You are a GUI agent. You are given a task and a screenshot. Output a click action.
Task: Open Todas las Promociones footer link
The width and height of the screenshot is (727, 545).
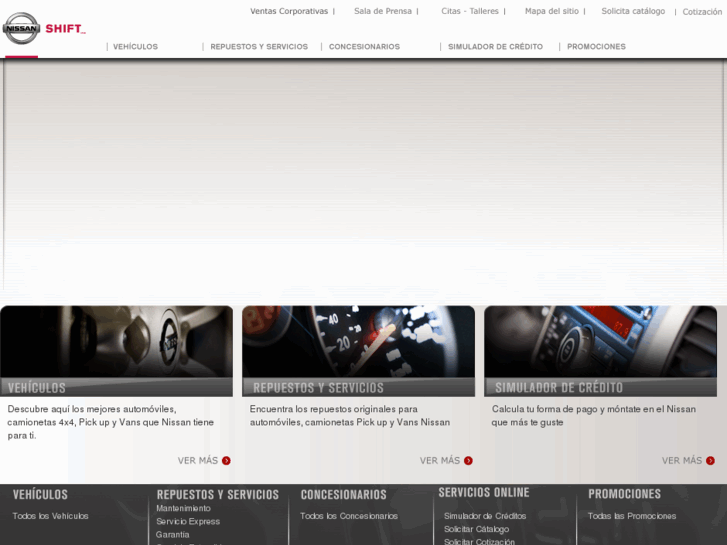(632, 516)
